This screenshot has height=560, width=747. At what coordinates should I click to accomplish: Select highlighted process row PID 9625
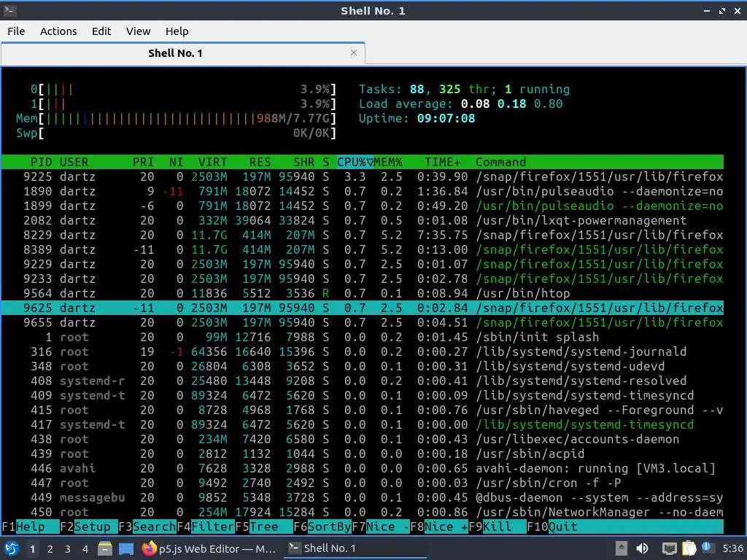tap(363, 308)
